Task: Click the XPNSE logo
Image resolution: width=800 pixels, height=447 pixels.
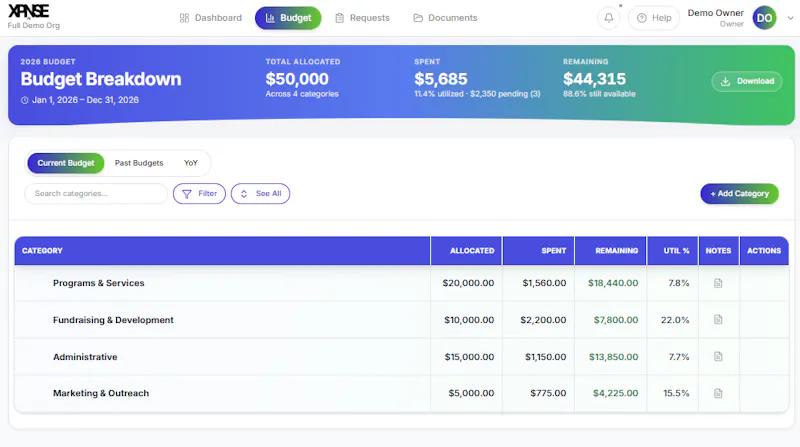Action: coord(29,11)
